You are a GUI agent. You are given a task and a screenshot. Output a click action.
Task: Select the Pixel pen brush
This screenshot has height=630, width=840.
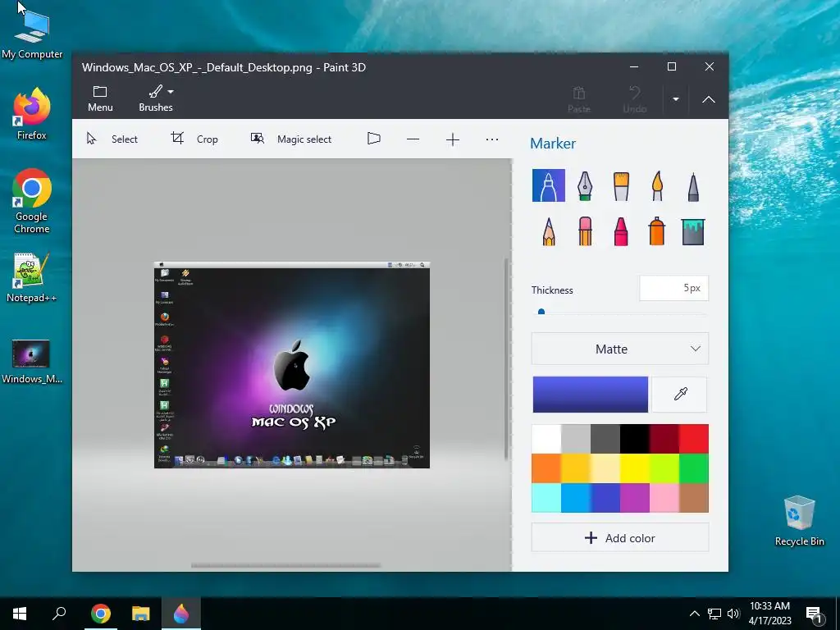coord(693,185)
